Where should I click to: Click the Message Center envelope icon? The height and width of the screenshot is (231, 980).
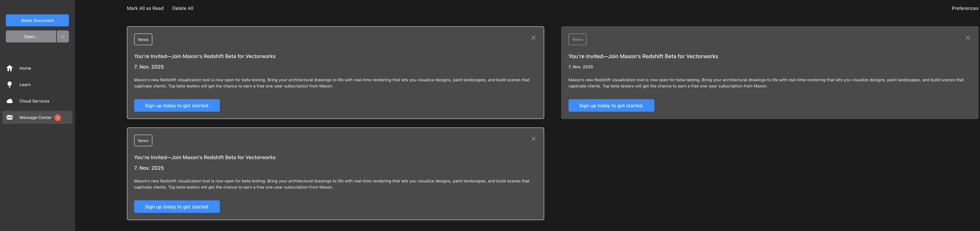[10, 117]
